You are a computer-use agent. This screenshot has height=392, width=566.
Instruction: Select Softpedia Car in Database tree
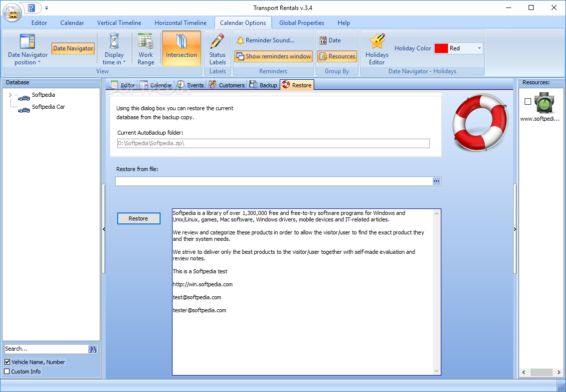coord(48,107)
